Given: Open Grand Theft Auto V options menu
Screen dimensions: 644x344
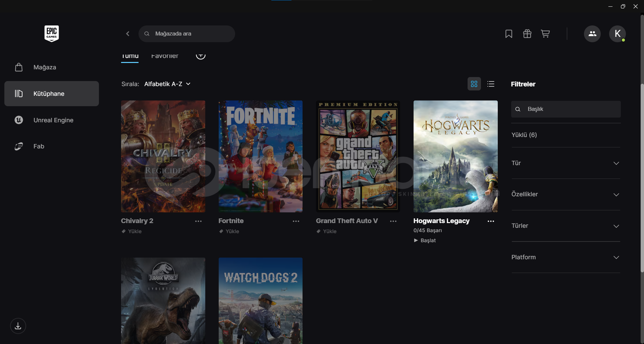Looking at the screenshot, I should (x=393, y=221).
